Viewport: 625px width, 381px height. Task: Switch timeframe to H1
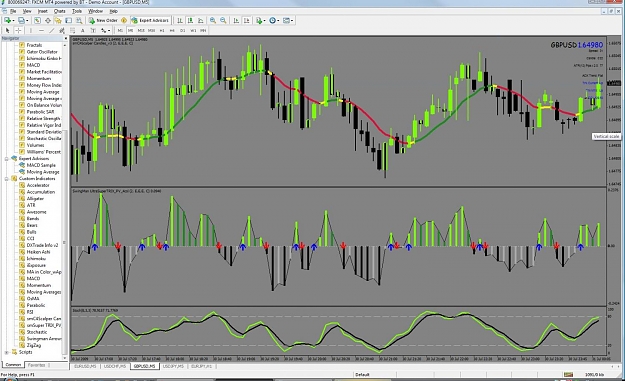pyautogui.click(x=162, y=30)
